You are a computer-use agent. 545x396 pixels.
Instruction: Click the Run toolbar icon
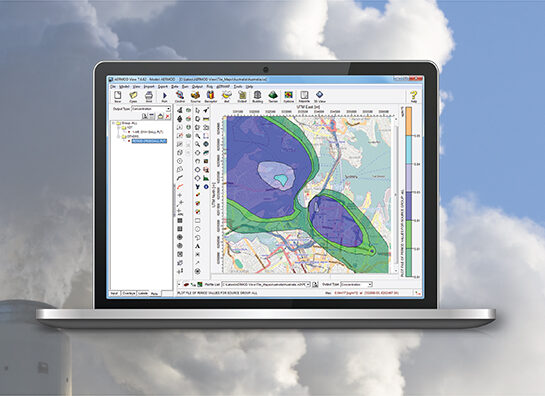click(164, 96)
